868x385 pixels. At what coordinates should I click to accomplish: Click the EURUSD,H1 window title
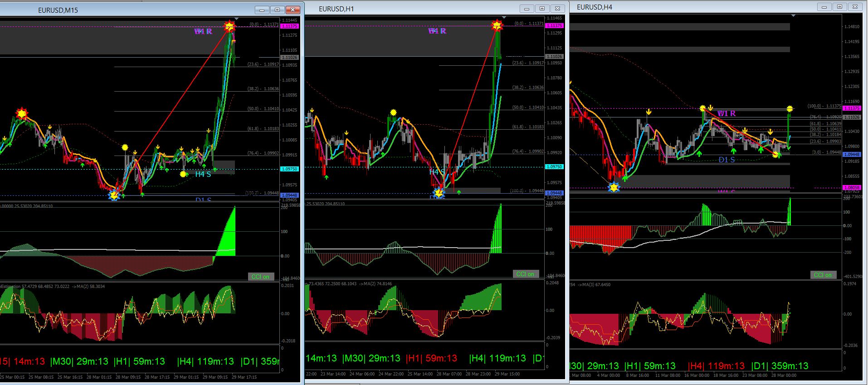(x=336, y=9)
